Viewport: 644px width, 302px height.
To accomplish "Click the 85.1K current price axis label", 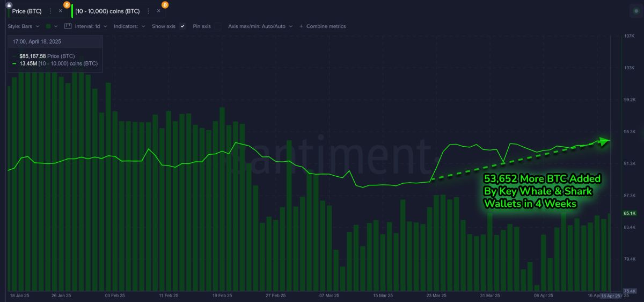I will (629, 213).
